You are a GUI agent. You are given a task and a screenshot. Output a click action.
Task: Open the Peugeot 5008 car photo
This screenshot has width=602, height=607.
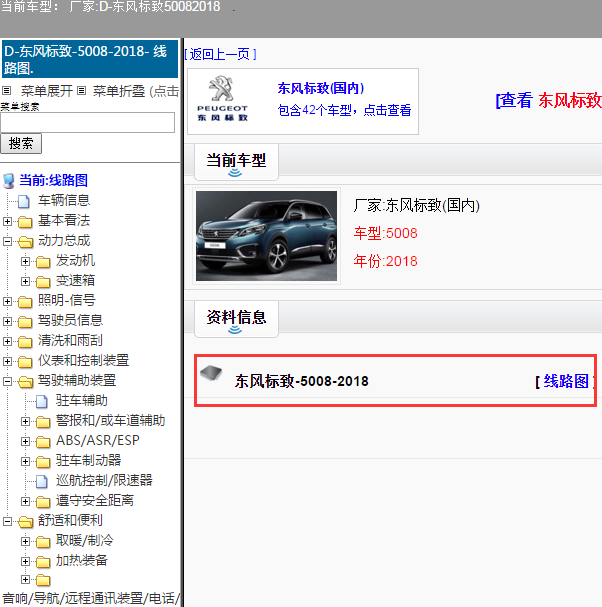pos(266,236)
